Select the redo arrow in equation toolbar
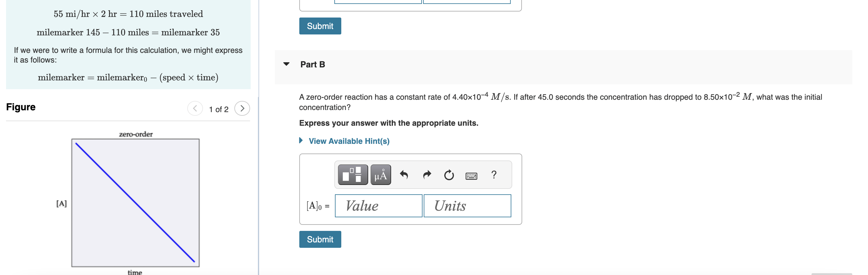This screenshot has height=275, width=868. point(426,175)
